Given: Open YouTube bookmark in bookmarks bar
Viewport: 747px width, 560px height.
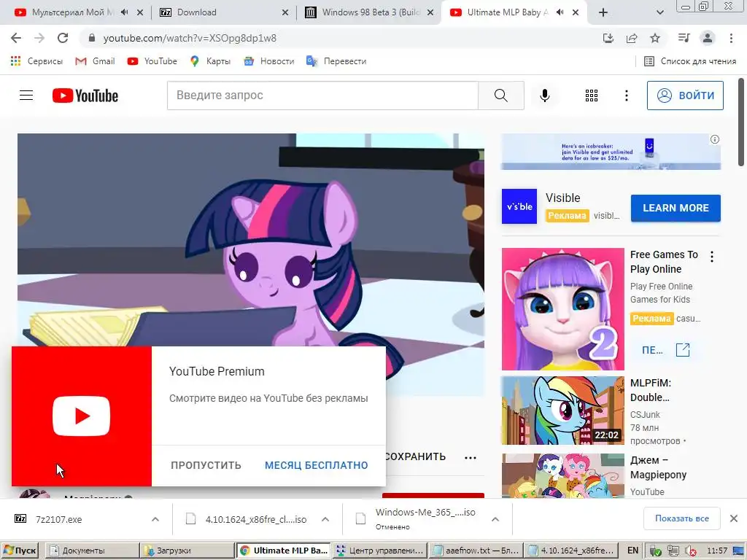Looking at the screenshot, I should [152, 61].
